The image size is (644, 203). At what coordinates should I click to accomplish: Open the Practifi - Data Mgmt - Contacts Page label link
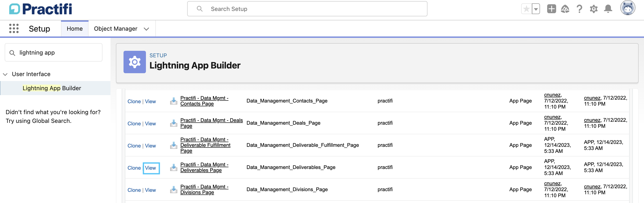coord(204,101)
